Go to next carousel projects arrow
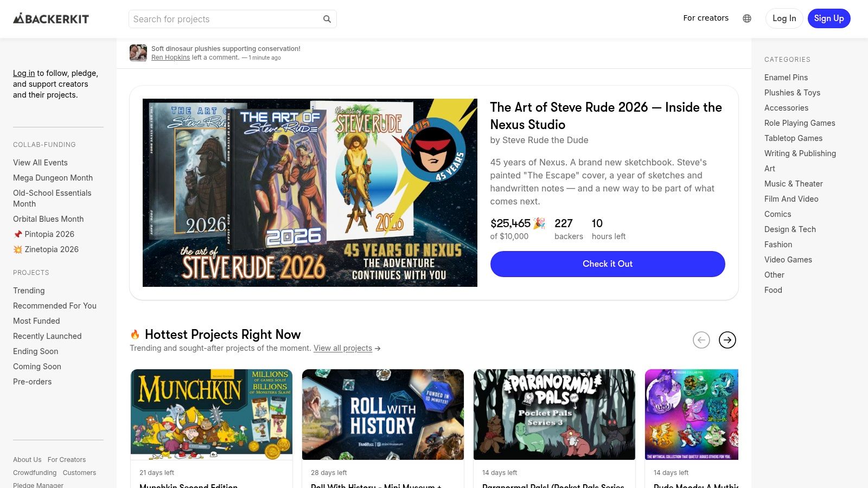868x488 pixels. click(x=727, y=340)
